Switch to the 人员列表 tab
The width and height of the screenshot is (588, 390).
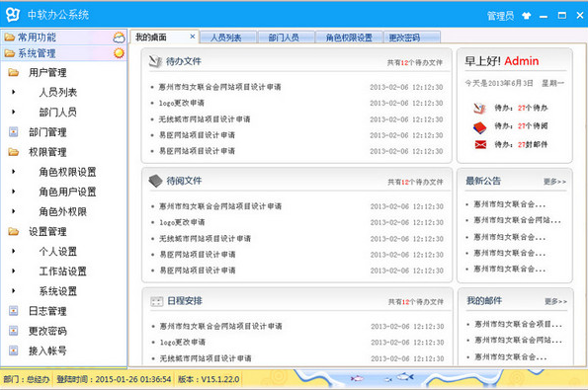[228, 38]
